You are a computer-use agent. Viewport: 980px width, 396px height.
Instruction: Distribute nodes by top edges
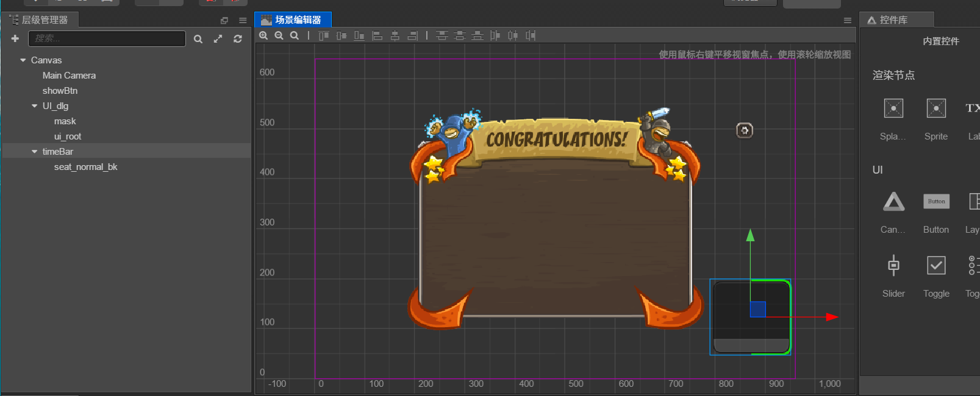tap(442, 35)
